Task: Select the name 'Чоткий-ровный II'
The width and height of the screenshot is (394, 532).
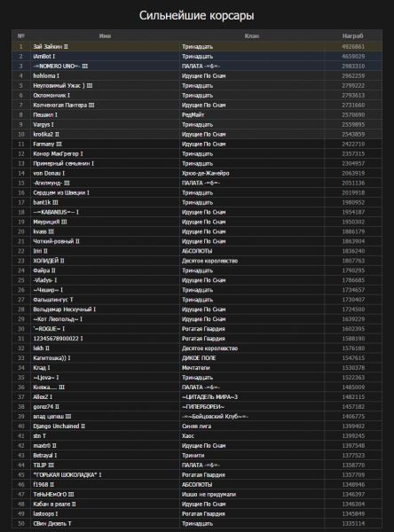Action: pos(56,241)
